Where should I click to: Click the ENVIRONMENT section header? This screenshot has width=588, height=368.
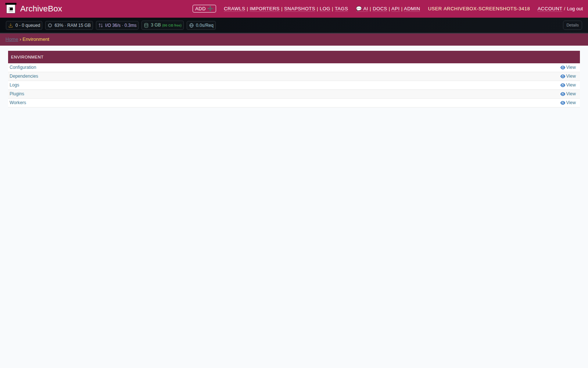pyautogui.click(x=294, y=57)
